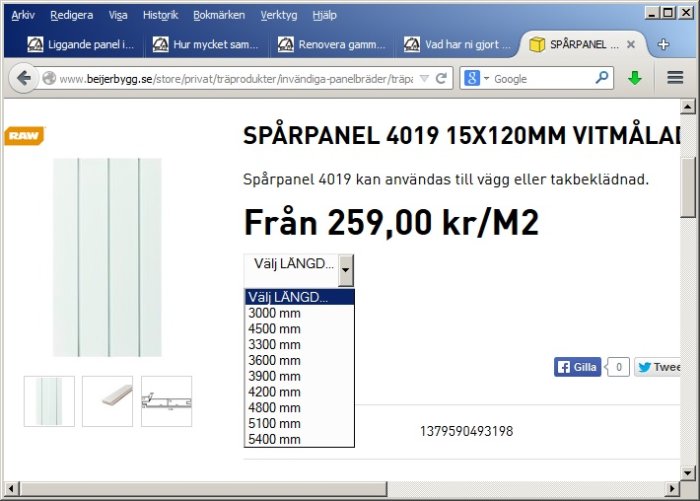Click the orange RAW badge

pyautogui.click(x=25, y=136)
